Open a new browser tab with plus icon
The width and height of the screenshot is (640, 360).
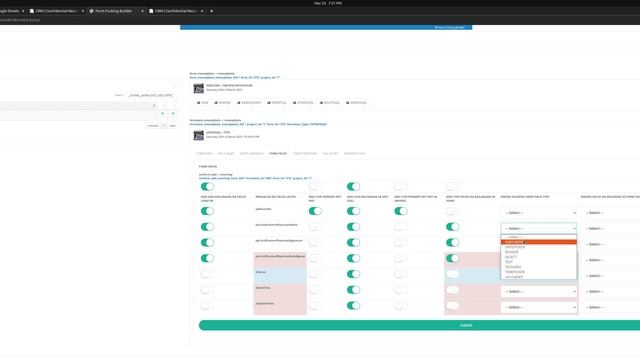[211, 11]
